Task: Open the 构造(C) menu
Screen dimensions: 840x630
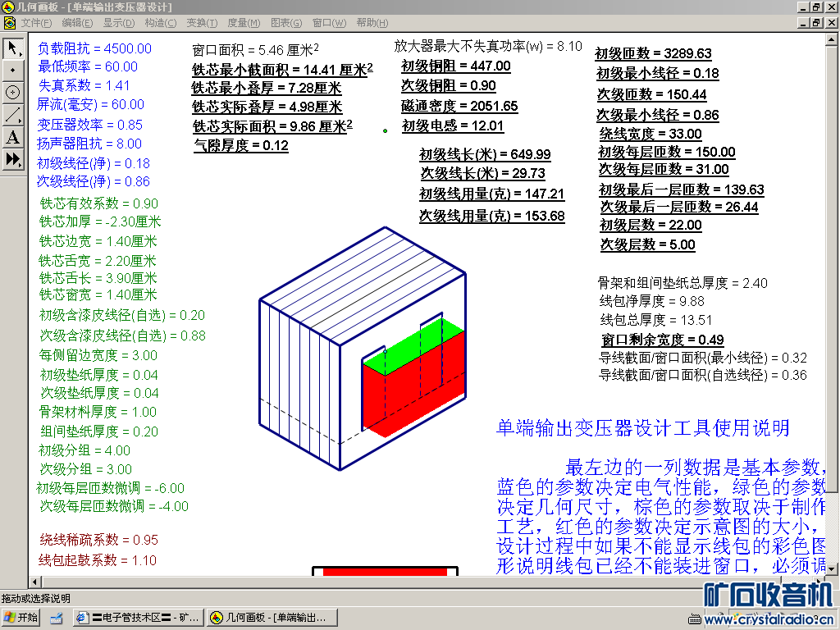Action: pyautogui.click(x=160, y=23)
